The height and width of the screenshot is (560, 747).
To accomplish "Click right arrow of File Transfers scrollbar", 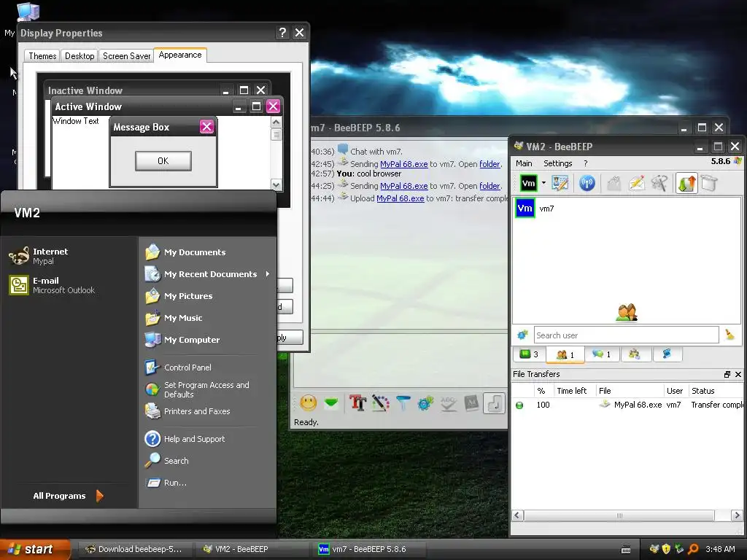I will [737, 516].
